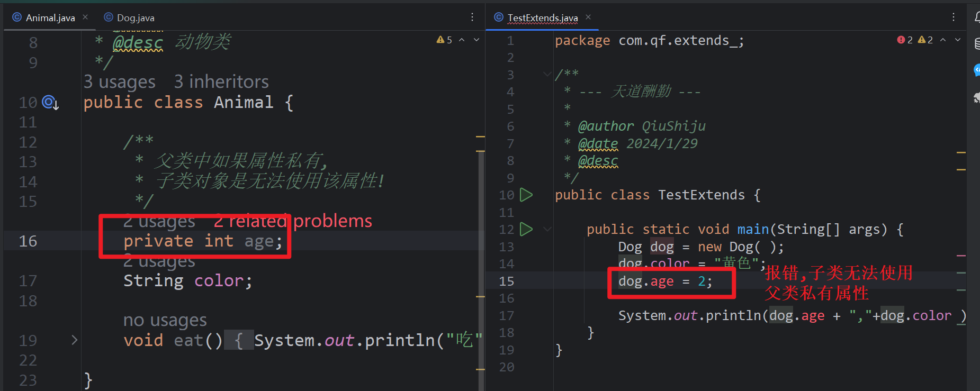Open the blue plugin icon in right sidebar

[977, 70]
